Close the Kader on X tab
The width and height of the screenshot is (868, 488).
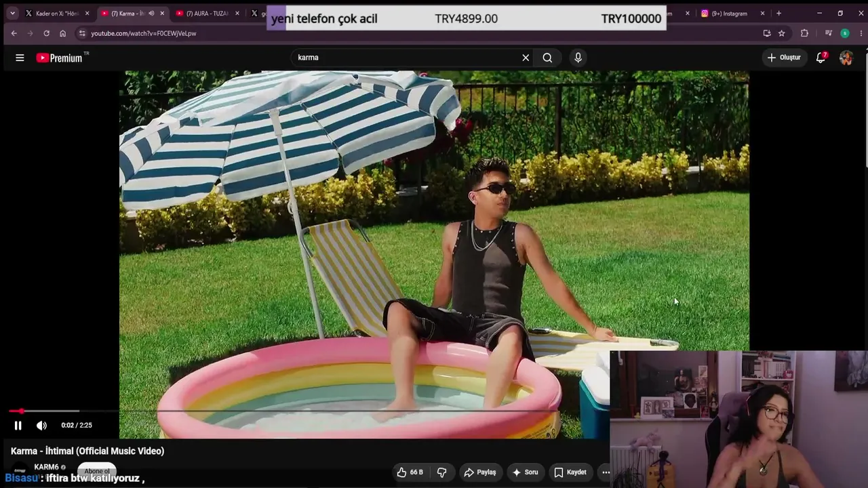pyautogui.click(x=87, y=13)
